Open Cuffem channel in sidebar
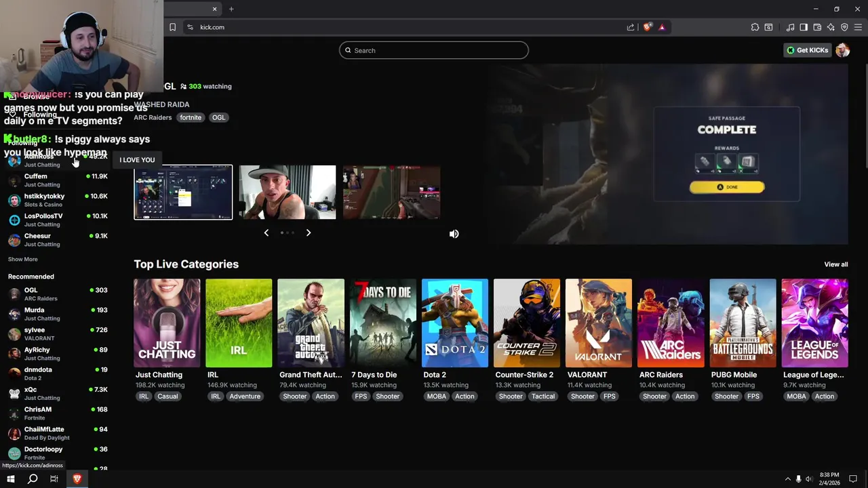The height and width of the screenshot is (488, 868). coord(58,180)
